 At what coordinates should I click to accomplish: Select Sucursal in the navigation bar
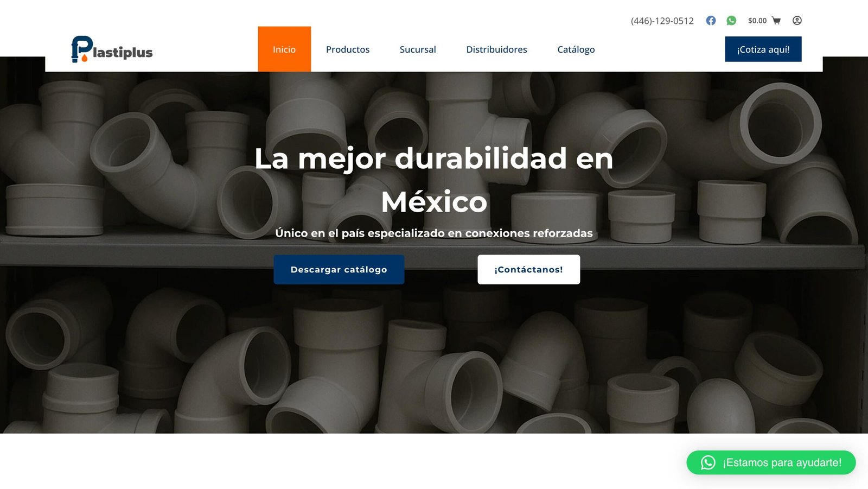418,49
